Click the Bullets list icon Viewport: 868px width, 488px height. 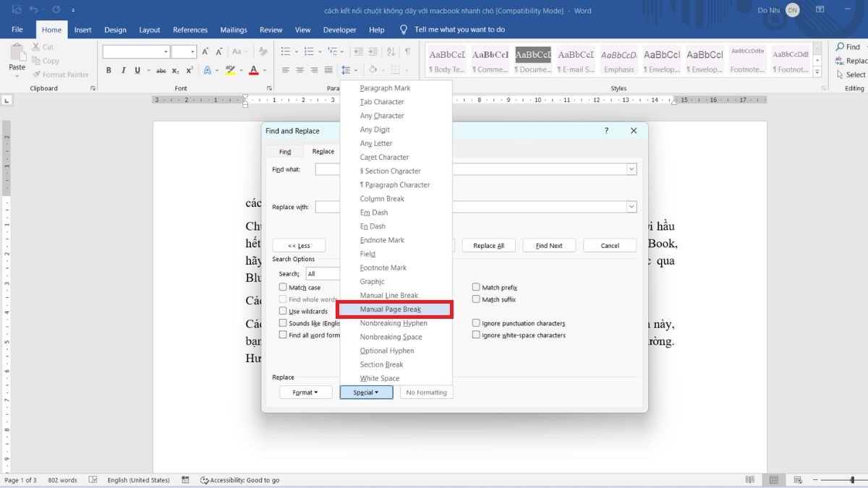(285, 51)
